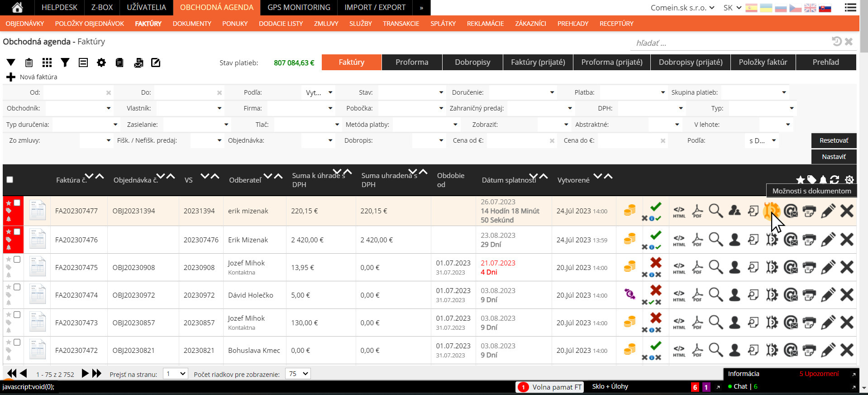
Task: Check the row checkbox for FA202307474
Action: point(17,287)
